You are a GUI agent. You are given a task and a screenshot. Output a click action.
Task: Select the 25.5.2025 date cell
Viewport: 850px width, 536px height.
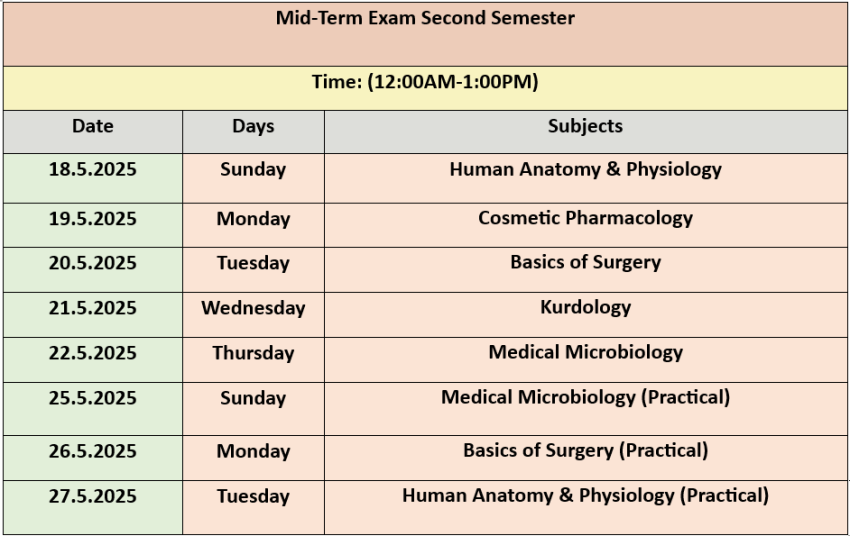[93, 409]
